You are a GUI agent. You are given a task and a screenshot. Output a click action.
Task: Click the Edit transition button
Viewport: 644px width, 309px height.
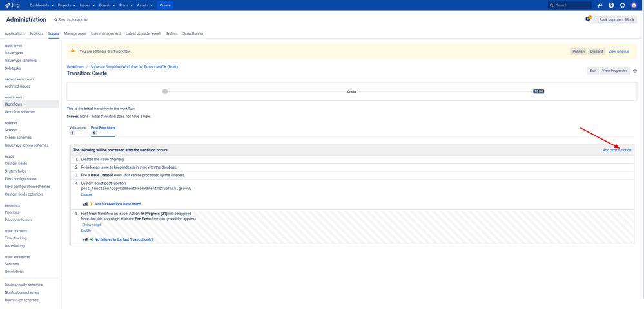click(x=593, y=71)
